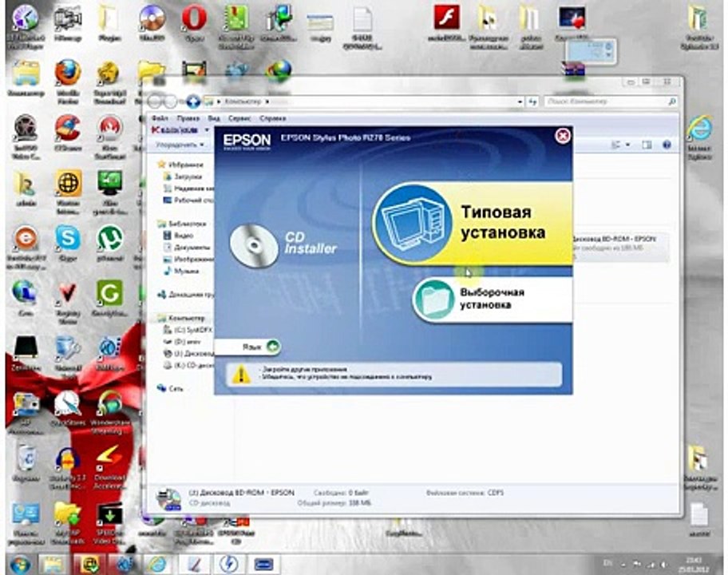The height and width of the screenshot is (575, 728).
Task: Open Internet Explorer from taskbar
Action: pyautogui.click(x=157, y=565)
